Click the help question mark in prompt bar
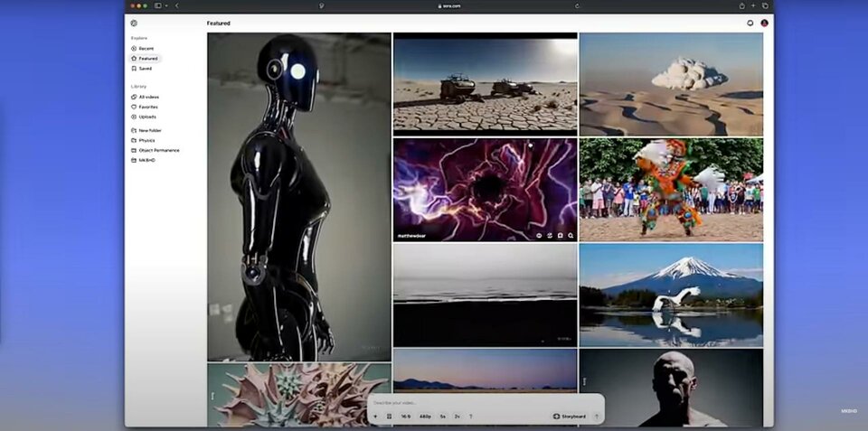 pos(470,417)
